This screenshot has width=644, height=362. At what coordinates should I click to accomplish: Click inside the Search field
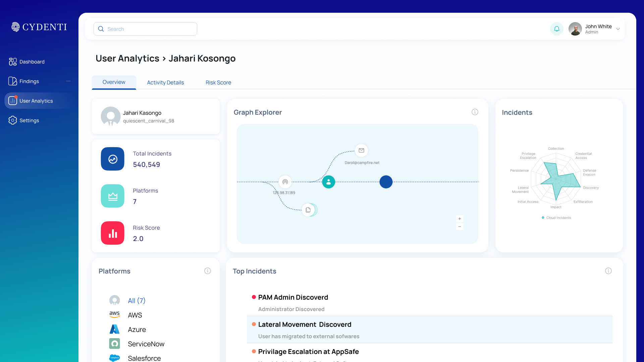coord(145,29)
